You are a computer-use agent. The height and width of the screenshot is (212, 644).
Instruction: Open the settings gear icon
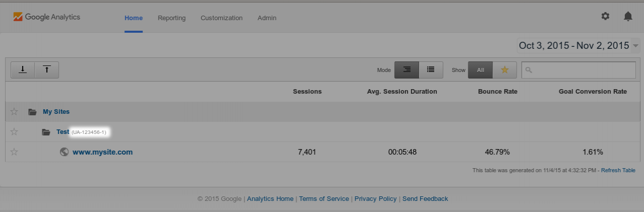pyautogui.click(x=605, y=16)
